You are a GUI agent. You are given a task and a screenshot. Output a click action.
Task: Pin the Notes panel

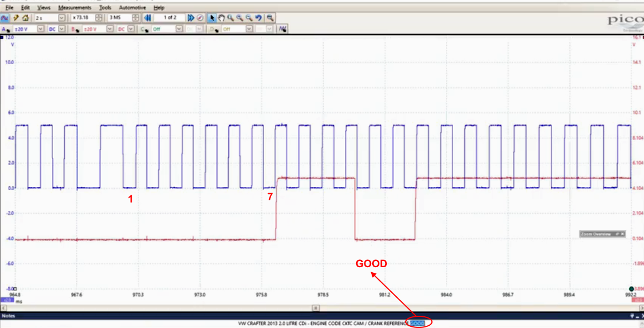coord(633,316)
